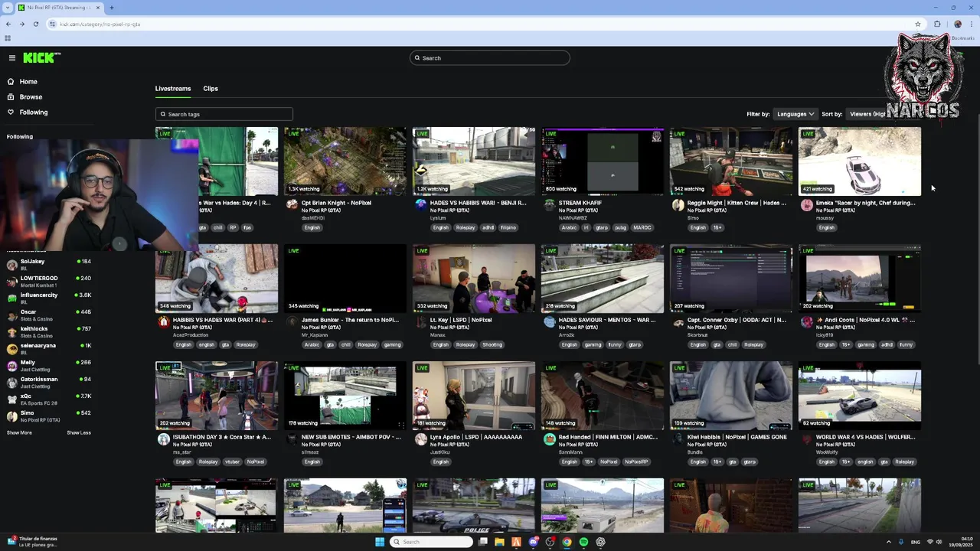Click Gatorkissman's avatar in the sidebar
Screen dimensions: 980x551
[x=11, y=383]
